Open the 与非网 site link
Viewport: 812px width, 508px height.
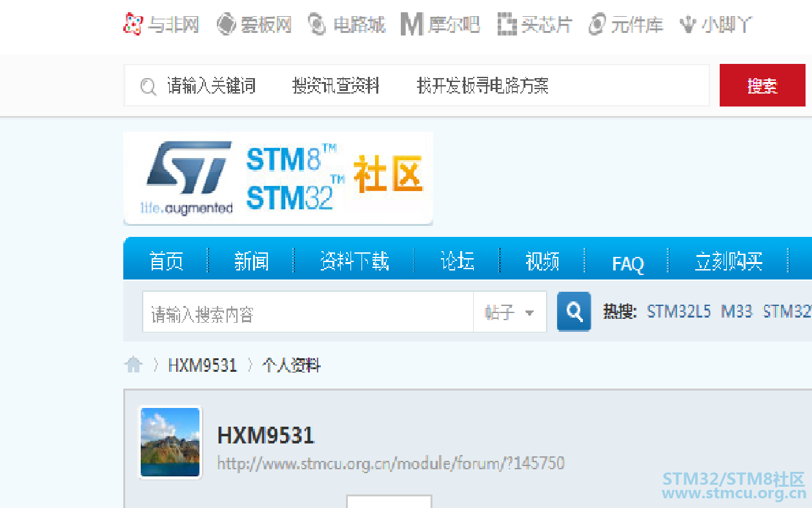pos(161,25)
